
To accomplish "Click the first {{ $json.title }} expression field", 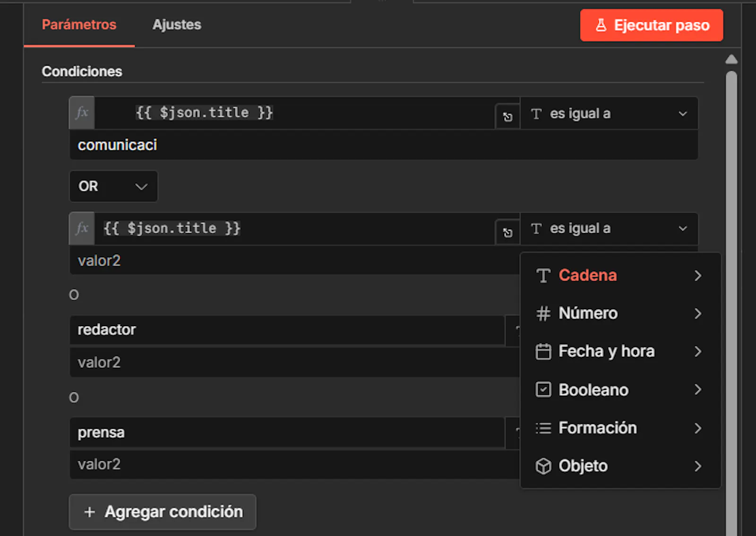I will pos(294,112).
